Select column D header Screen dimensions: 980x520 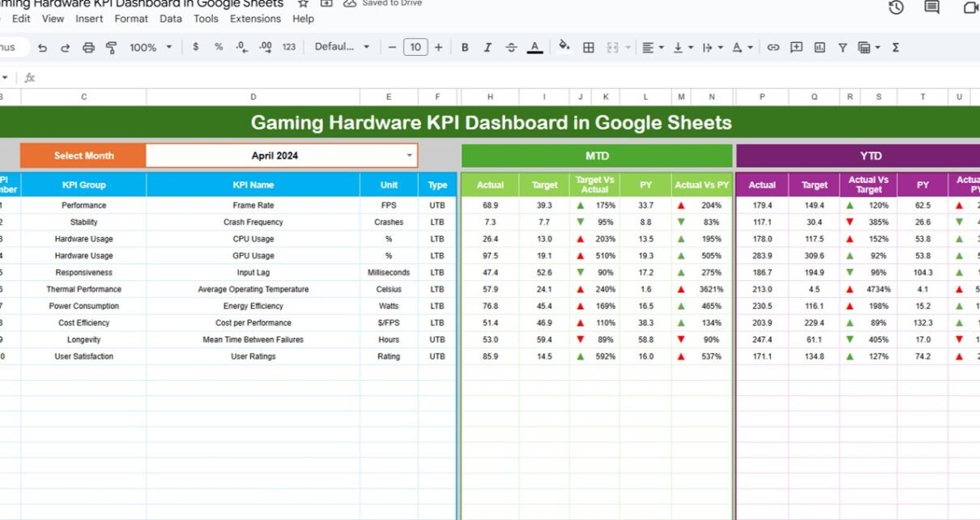pyautogui.click(x=254, y=97)
